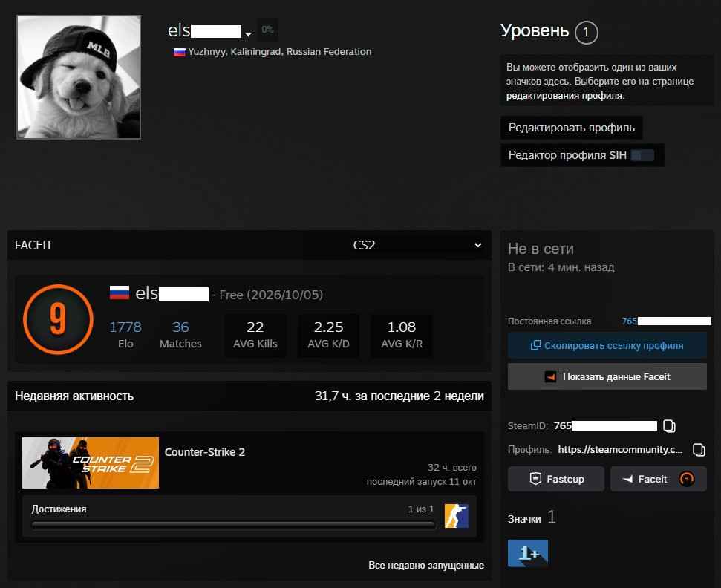
Task: Open the 'Значки' badges heading
Action: (524, 519)
